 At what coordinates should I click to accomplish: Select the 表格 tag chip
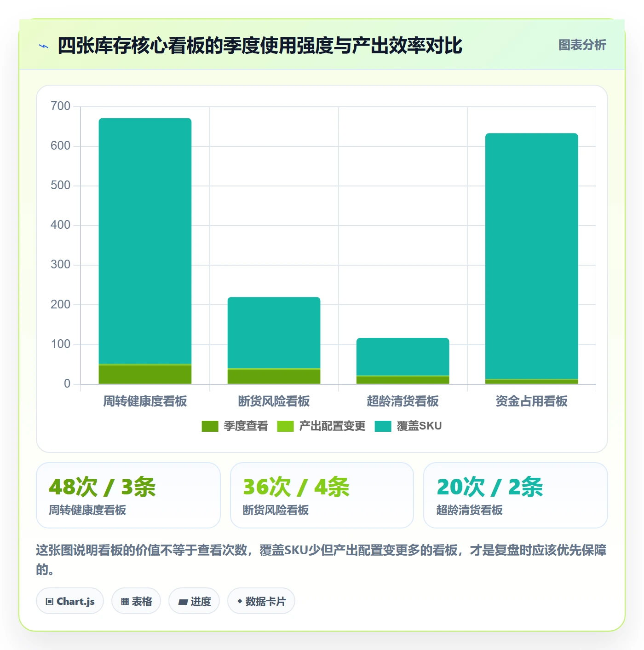pos(136,601)
